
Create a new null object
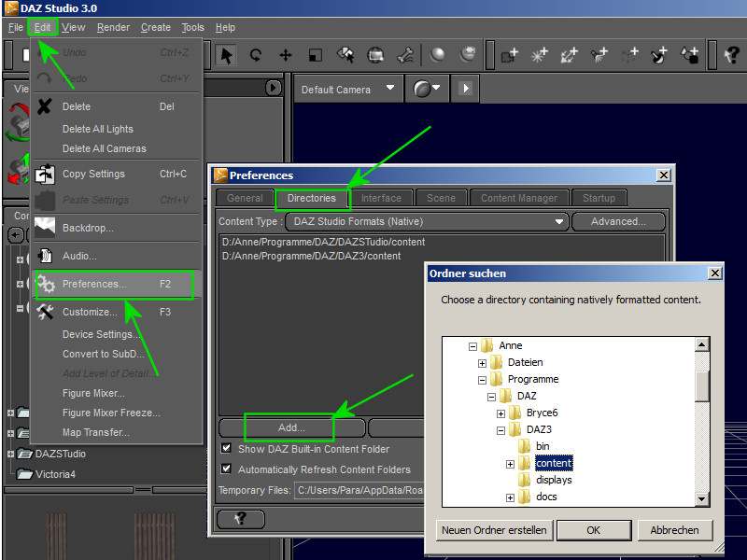pyautogui.click(x=629, y=55)
